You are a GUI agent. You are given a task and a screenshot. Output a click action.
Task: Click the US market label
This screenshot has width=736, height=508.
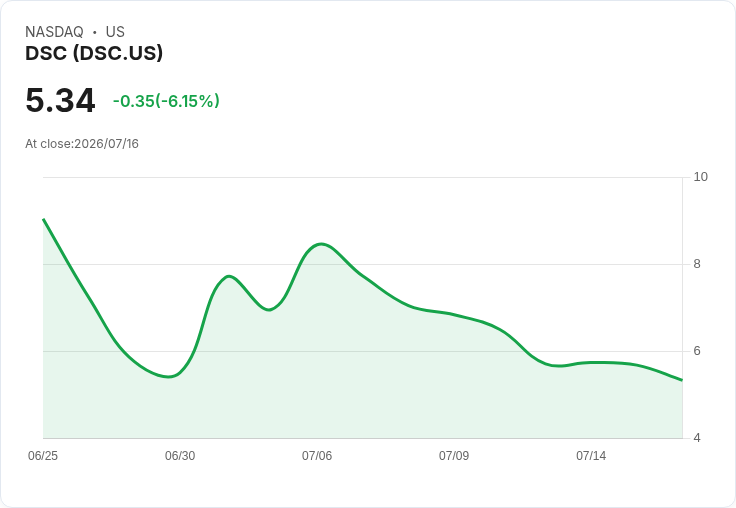(x=115, y=32)
